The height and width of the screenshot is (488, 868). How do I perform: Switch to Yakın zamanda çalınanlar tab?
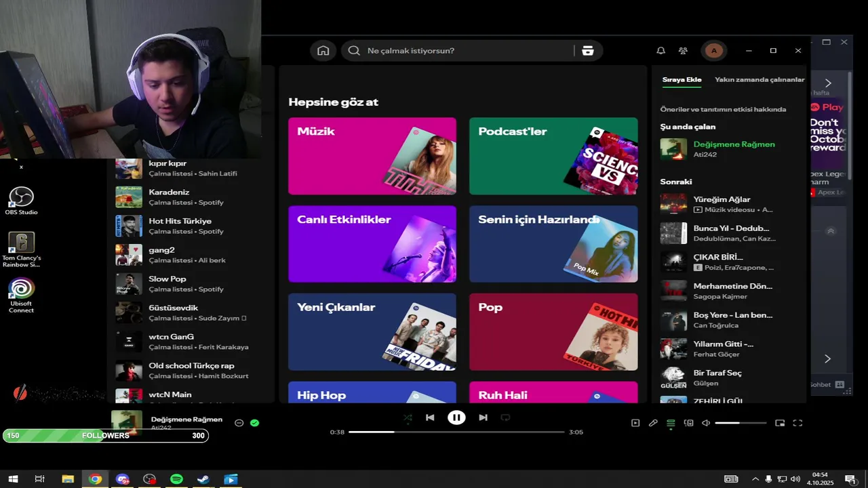tap(759, 79)
